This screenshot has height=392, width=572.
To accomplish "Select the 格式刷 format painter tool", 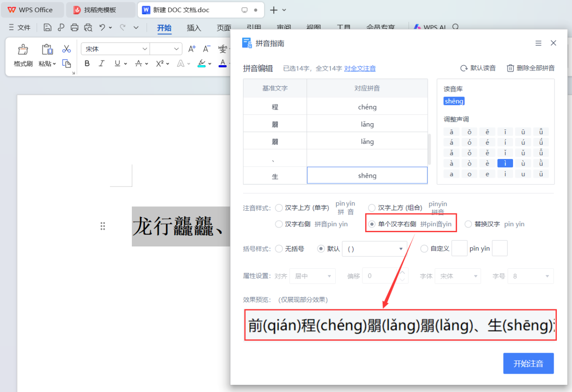I will [23, 56].
